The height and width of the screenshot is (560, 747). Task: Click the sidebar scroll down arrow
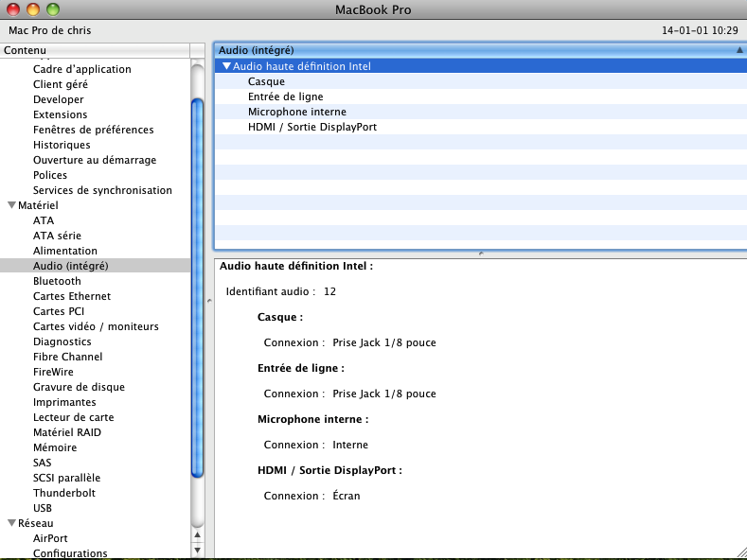click(197, 550)
